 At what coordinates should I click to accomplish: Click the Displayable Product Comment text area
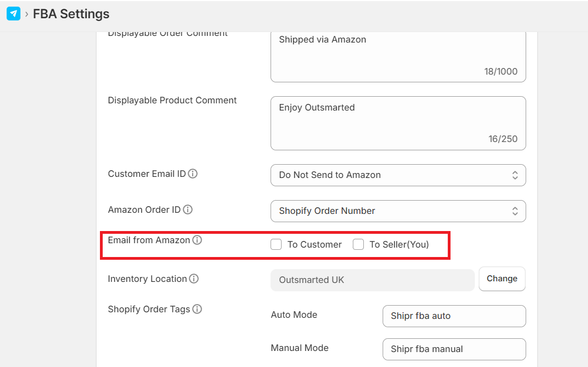398,123
